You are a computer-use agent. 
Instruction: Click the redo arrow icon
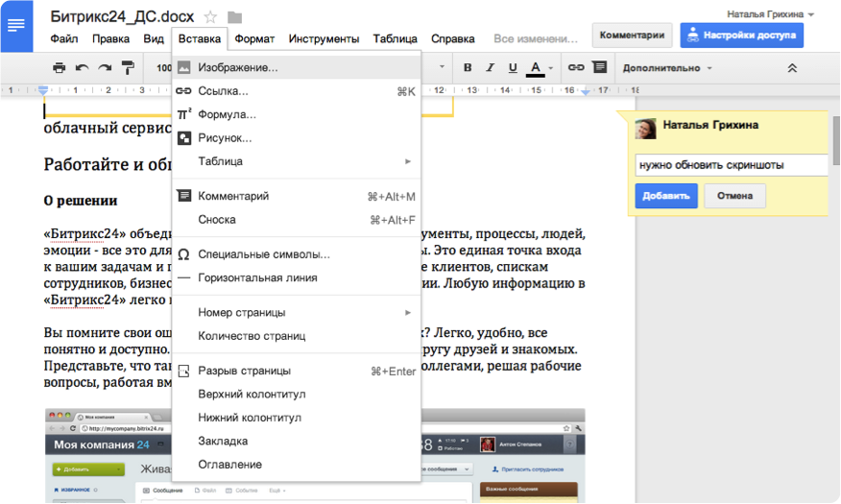(105, 67)
